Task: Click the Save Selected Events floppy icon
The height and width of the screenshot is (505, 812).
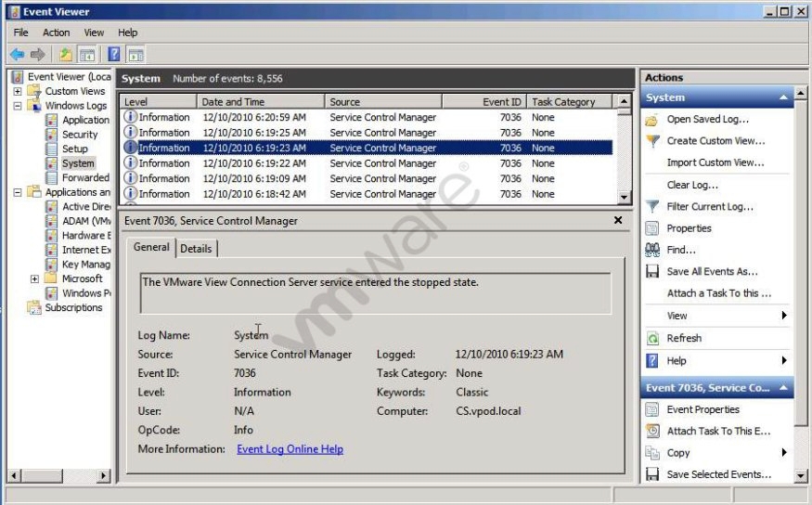Action: 652,474
